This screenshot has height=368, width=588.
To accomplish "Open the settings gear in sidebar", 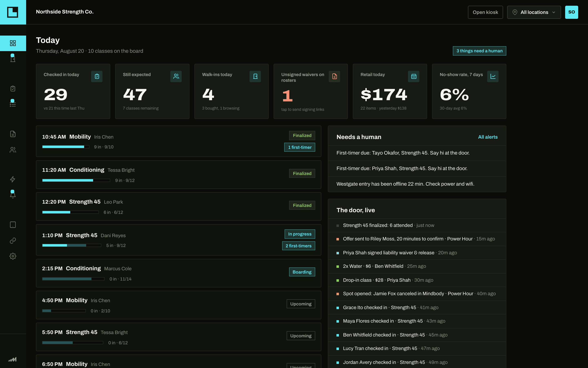I will pos(13,256).
